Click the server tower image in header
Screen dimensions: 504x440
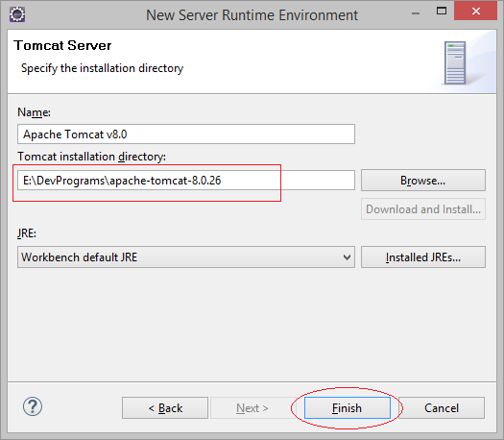pyautogui.click(x=455, y=62)
